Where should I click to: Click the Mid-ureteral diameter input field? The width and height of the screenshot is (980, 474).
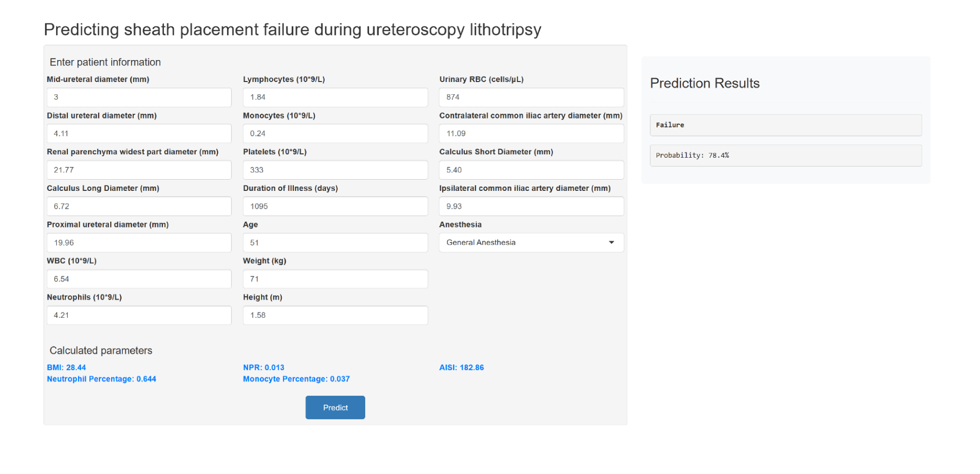139,97
